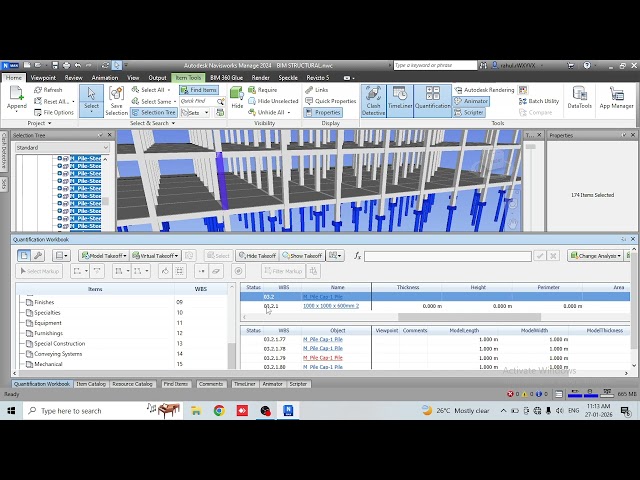Switch to the Animation ribbon tab
The height and width of the screenshot is (480, 640).
pos(105,78)
